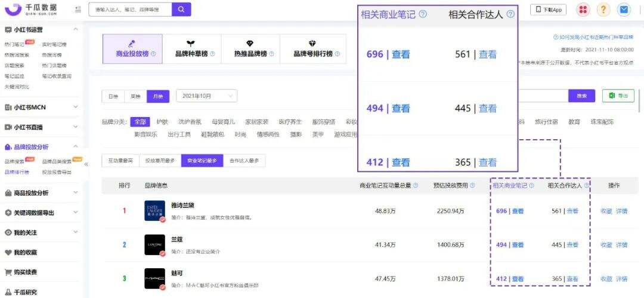
Task: Collapse the 小红书运营 section chevron
Action: [76, 29]
